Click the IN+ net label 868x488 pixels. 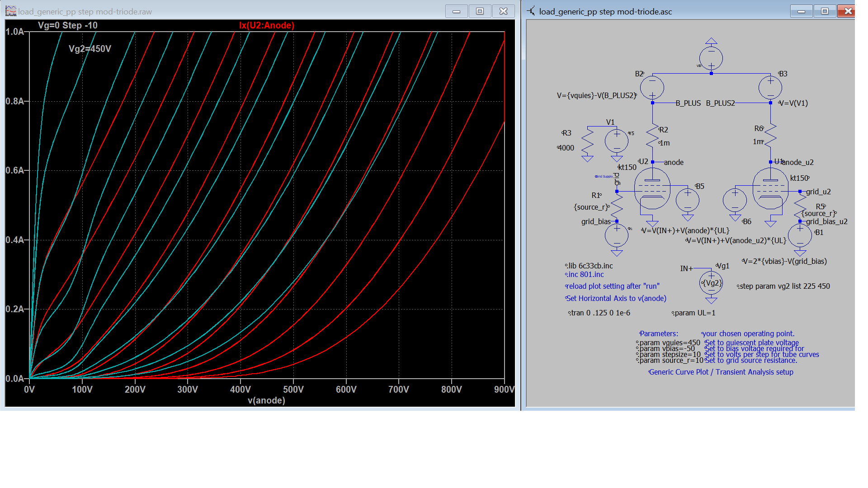click(686, 268)
